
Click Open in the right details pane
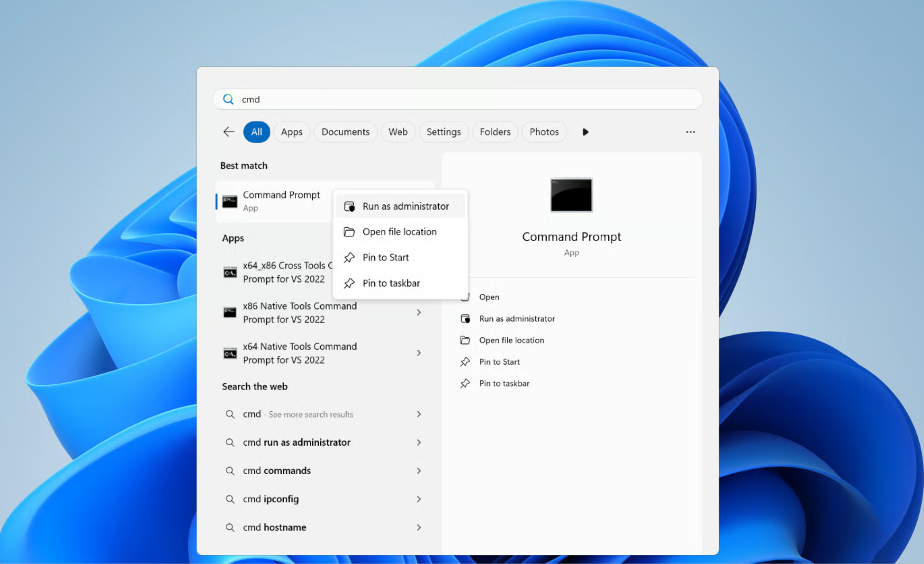point(489,297)
